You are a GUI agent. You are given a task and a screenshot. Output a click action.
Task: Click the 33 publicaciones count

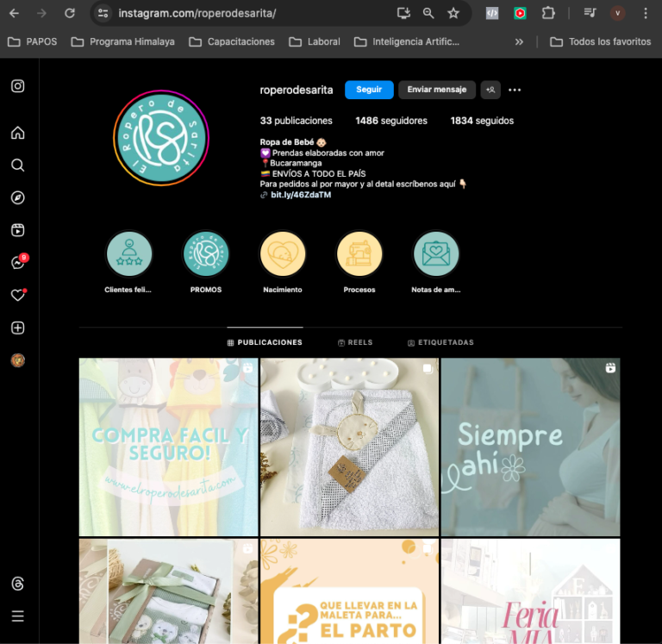[296, 121]
